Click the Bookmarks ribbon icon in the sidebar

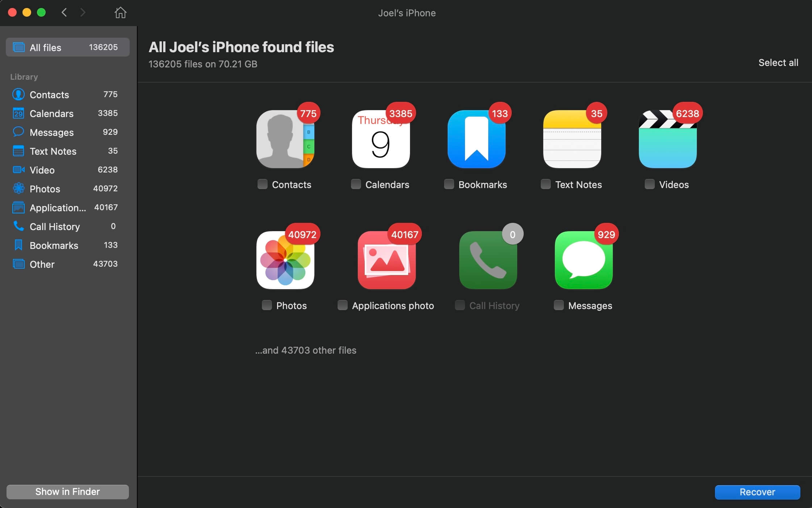click(x=18, y=245)
